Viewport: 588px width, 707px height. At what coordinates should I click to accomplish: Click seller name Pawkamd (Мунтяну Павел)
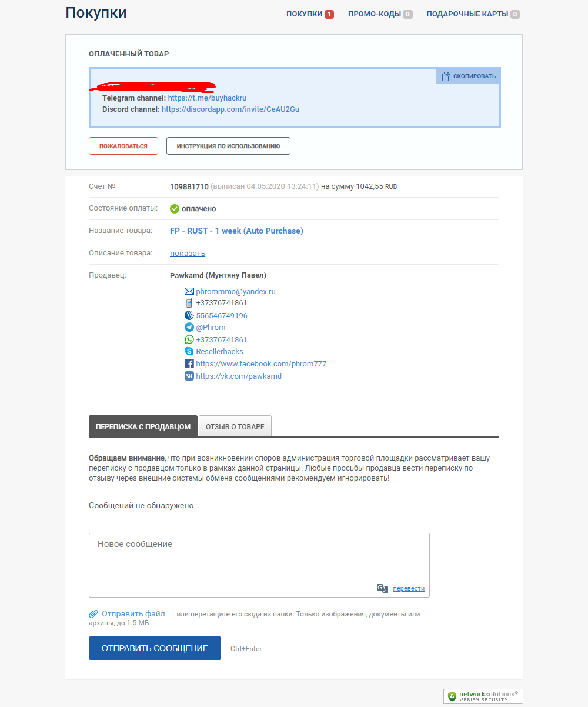pyautogui.click(x=218, y=275)
